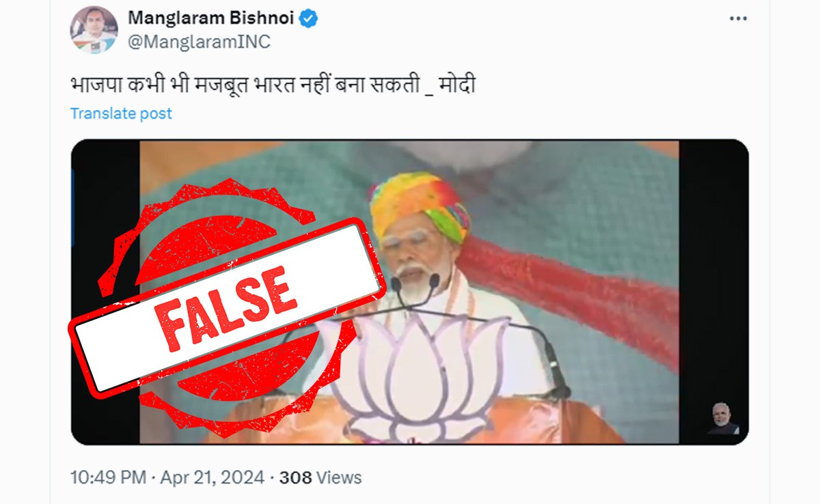Open Manglaram Bishnoi's profile avatar

click(94, 30)
